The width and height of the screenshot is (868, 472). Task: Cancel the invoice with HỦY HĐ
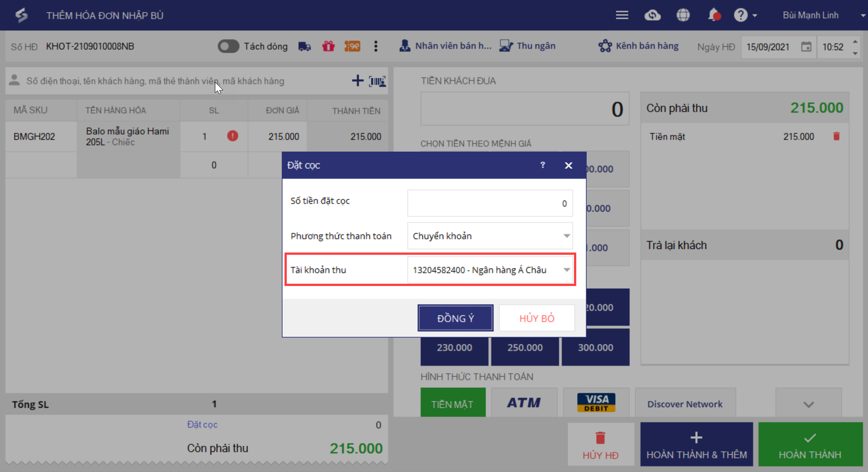pos(601,445)
